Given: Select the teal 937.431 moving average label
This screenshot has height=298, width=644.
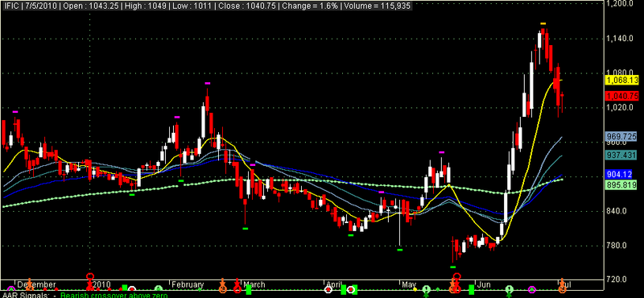Looking at the screenshot, I should coord(621,155).
